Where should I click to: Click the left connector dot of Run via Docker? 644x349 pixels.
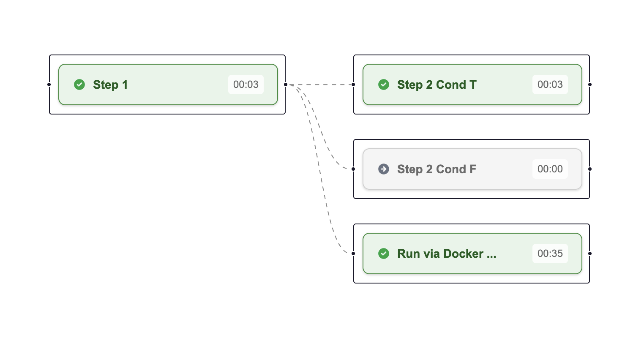[x=353, y=254]
